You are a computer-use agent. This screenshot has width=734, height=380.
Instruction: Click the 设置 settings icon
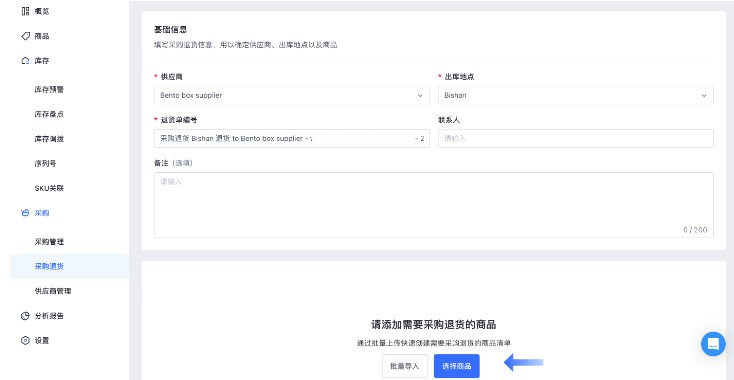[25, 341]
